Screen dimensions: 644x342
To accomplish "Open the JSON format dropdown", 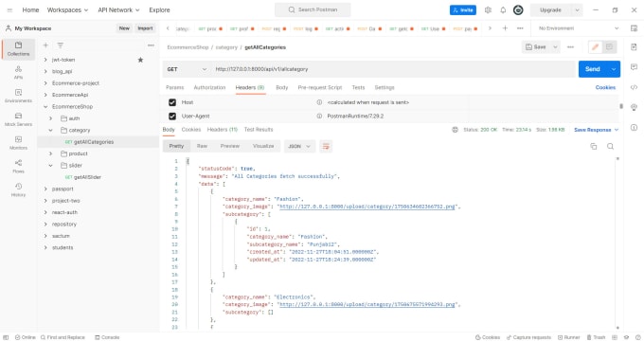I will (299, 146).
